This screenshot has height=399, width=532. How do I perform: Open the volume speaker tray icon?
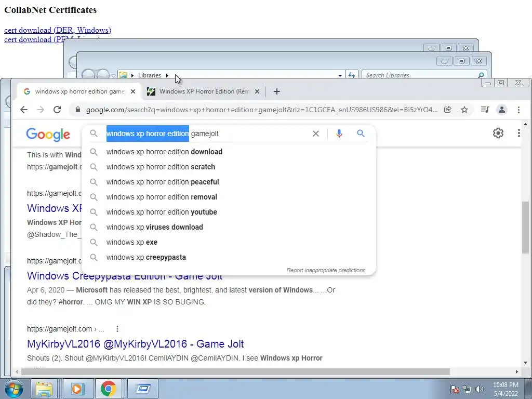(x=479, y=389)
